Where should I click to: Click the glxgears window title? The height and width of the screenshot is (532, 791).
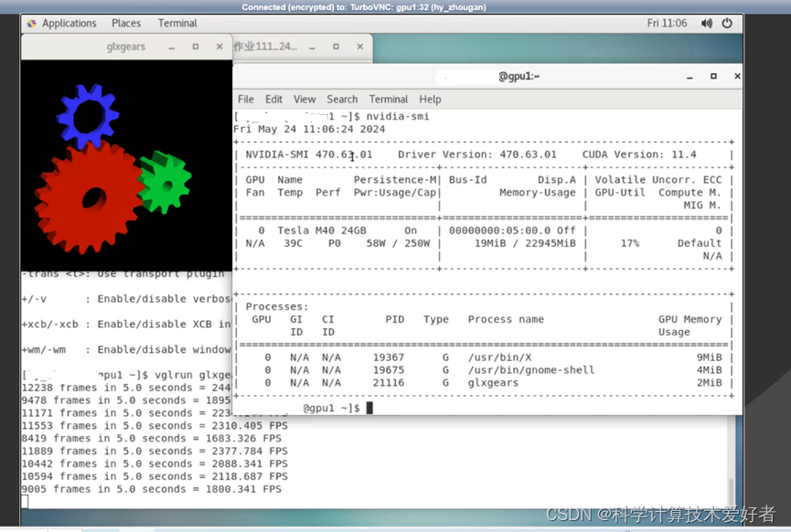[125, 47]
